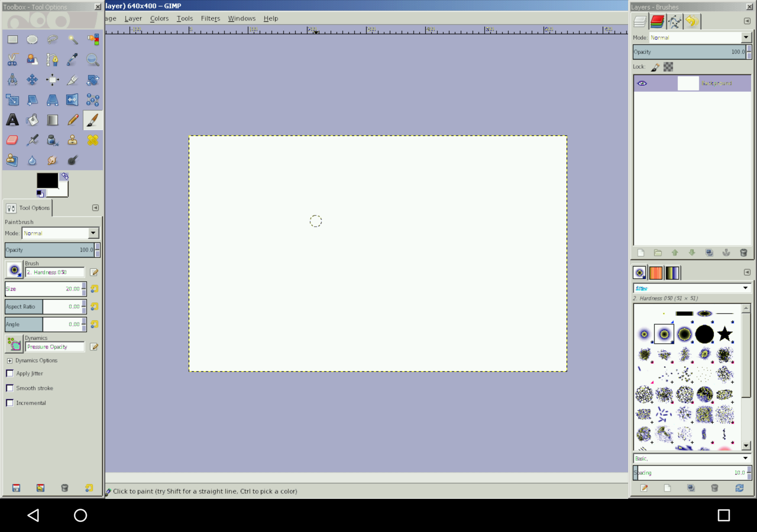
Task: Expand the Dynamics Options section
Action: (x=10, y=360)
